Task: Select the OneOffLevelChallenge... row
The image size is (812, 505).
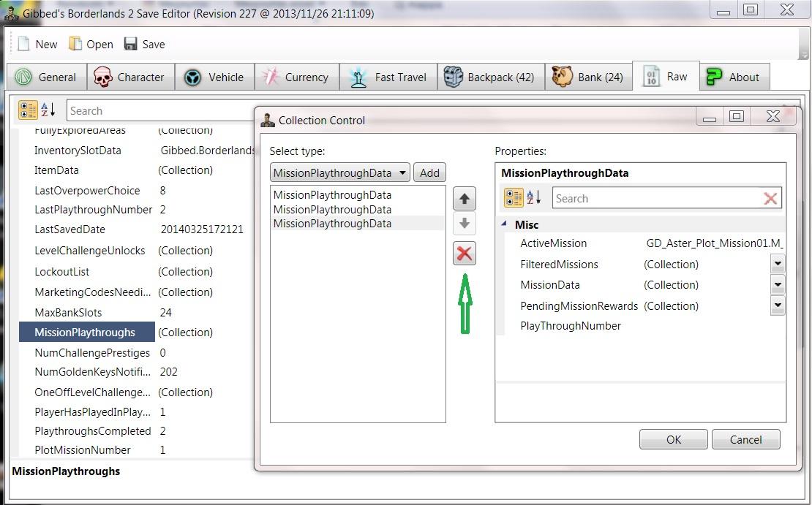Action: coord(137,392)
